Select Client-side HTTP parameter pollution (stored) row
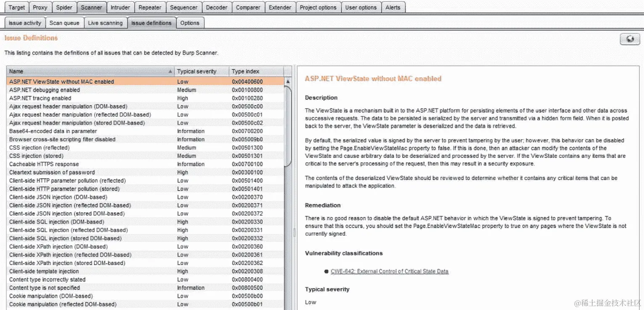 pyautogui.click(x=146, y=189)
